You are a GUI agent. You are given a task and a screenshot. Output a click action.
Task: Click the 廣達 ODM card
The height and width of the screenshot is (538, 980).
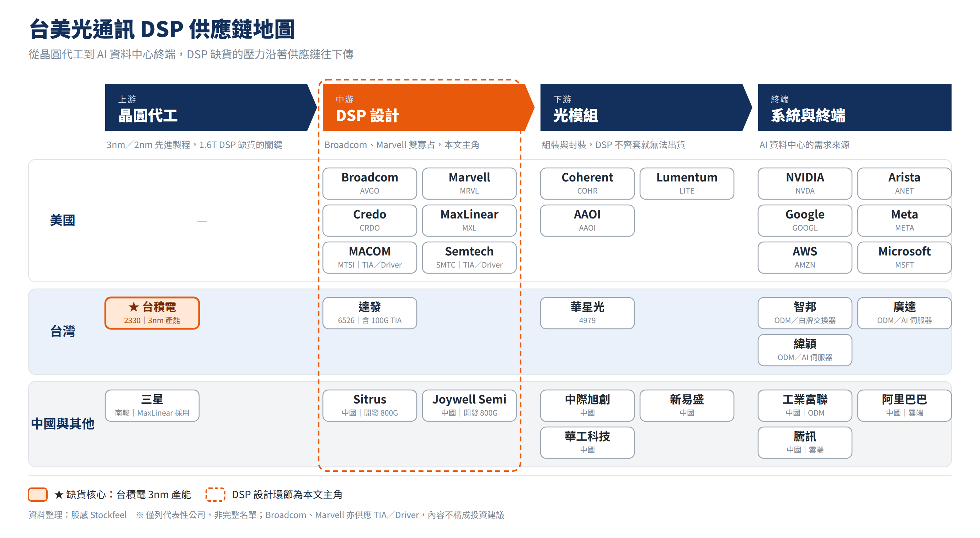(x=904, y=313)
